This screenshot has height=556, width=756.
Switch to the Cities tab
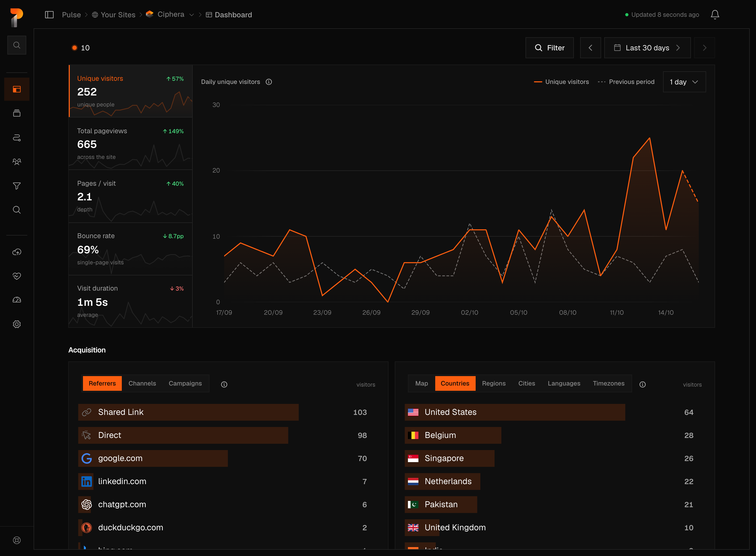click(527, 383)
